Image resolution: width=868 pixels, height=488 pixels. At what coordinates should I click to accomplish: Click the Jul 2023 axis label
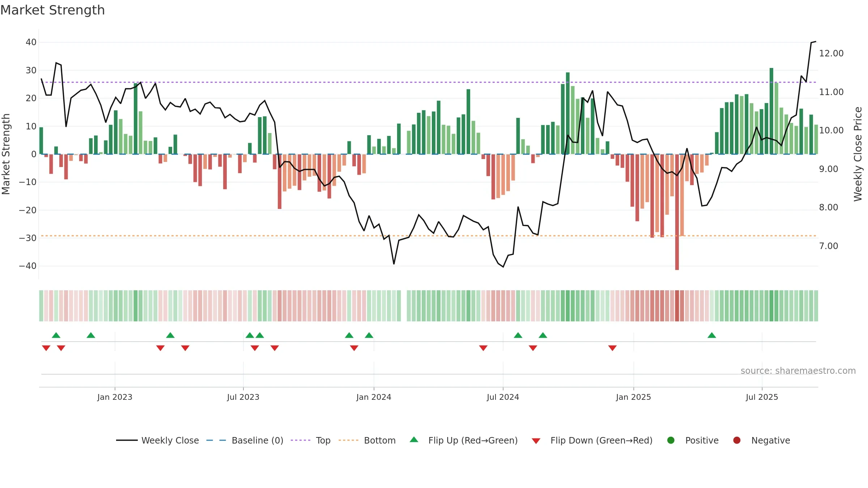tap(243, 397)
